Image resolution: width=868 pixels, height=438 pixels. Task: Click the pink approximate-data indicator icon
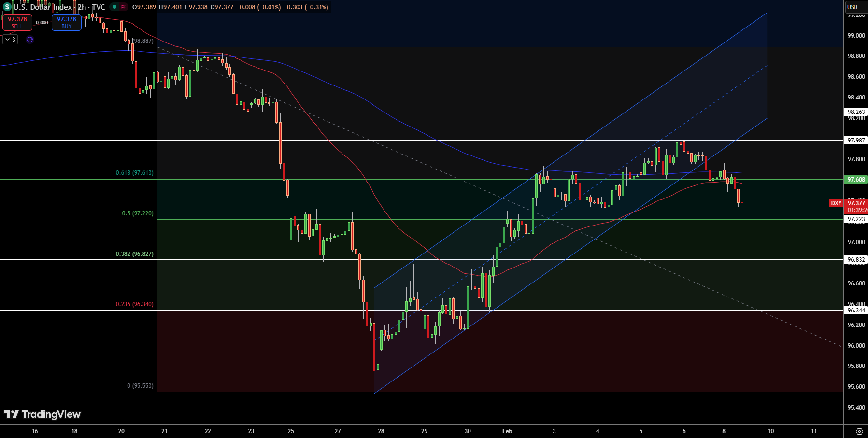coord(123,7)
